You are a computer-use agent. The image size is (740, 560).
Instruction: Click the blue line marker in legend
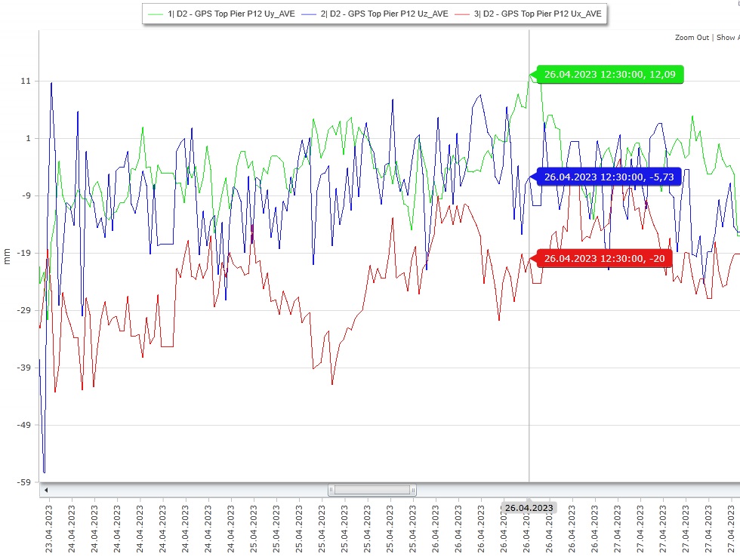pyautogui.click(x=311, y=14)
